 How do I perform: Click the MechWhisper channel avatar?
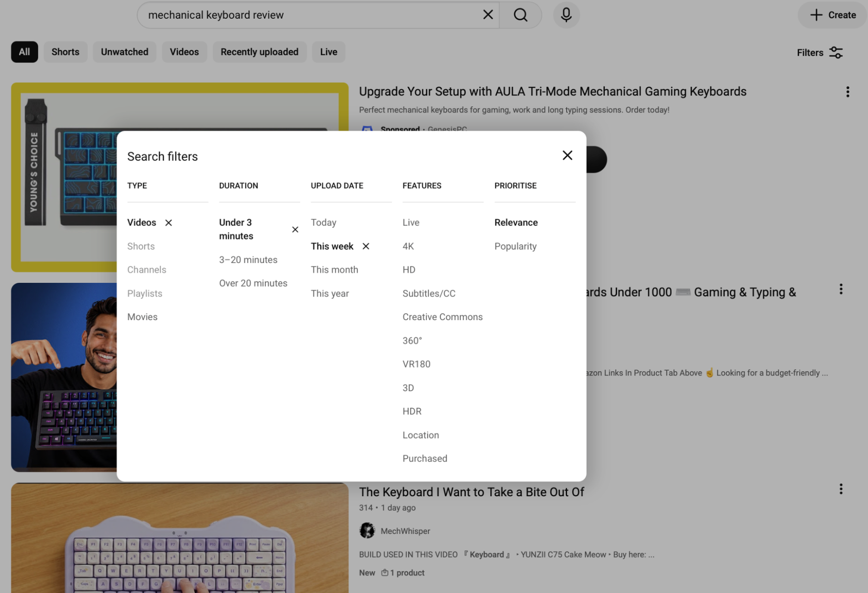pos(367,530)
